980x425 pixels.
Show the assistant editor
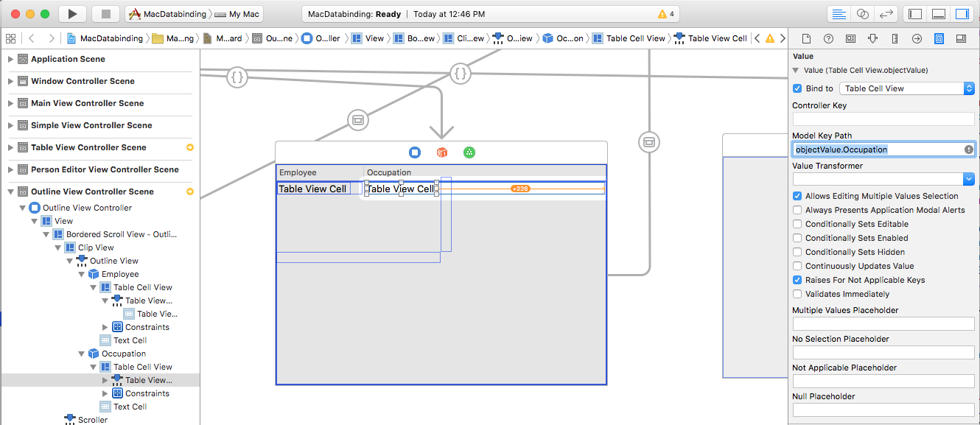click(x=862, y=14)
